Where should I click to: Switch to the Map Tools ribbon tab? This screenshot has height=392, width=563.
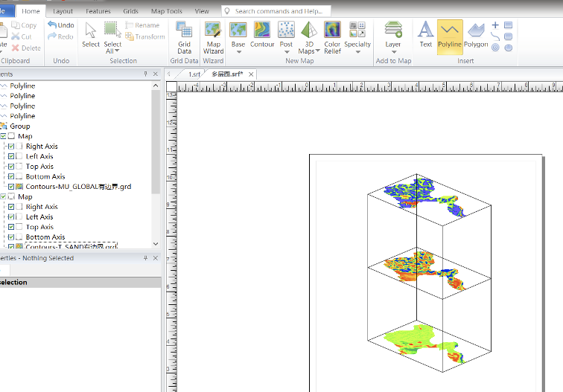pyautogui.click(x=166, y=11)
